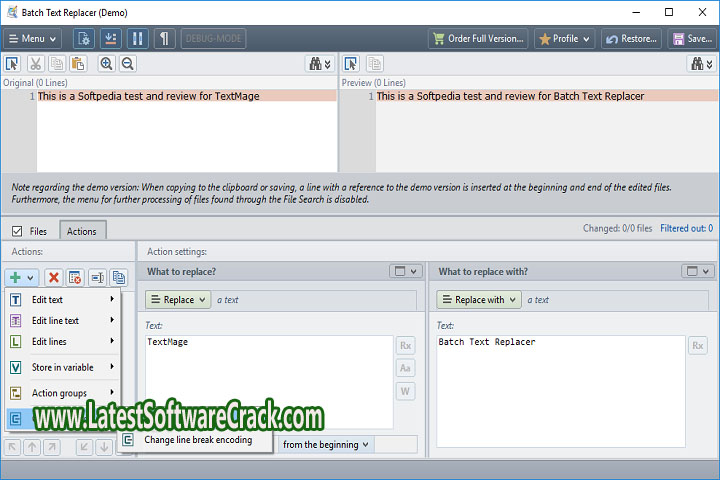720x480 pixels.
Task: Switch to the Actions tab
Action: point(81,231)
